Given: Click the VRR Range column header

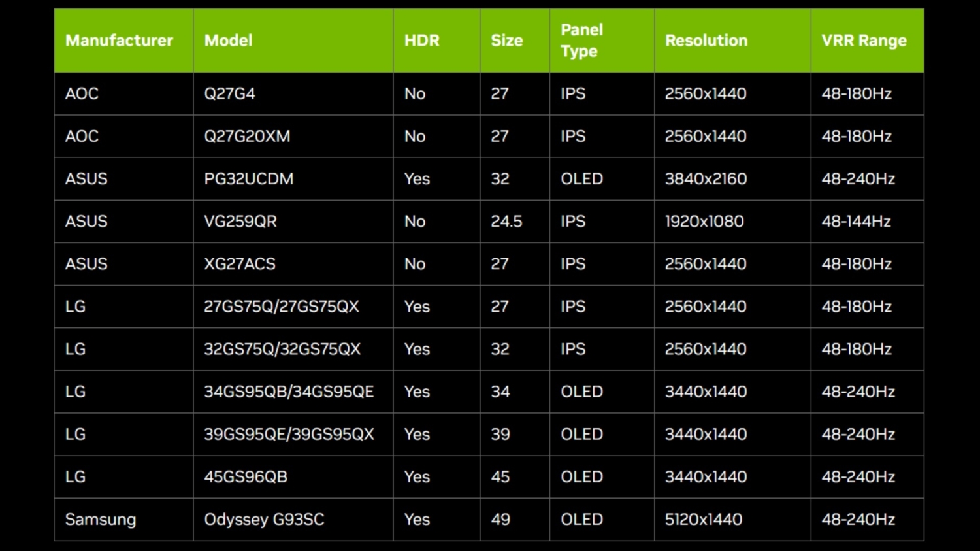Looking at the screenshot, I should click(864, 41).
